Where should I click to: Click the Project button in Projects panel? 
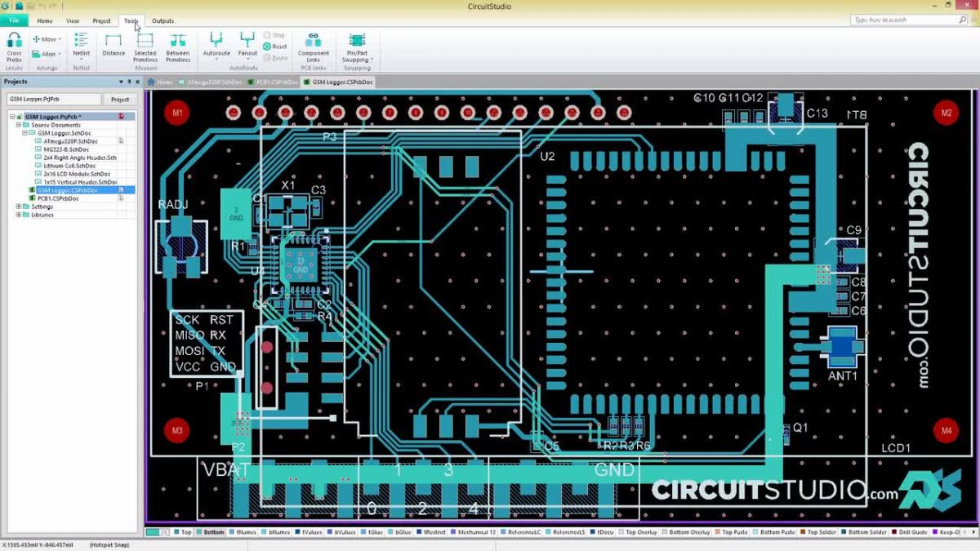coord(120,98)
